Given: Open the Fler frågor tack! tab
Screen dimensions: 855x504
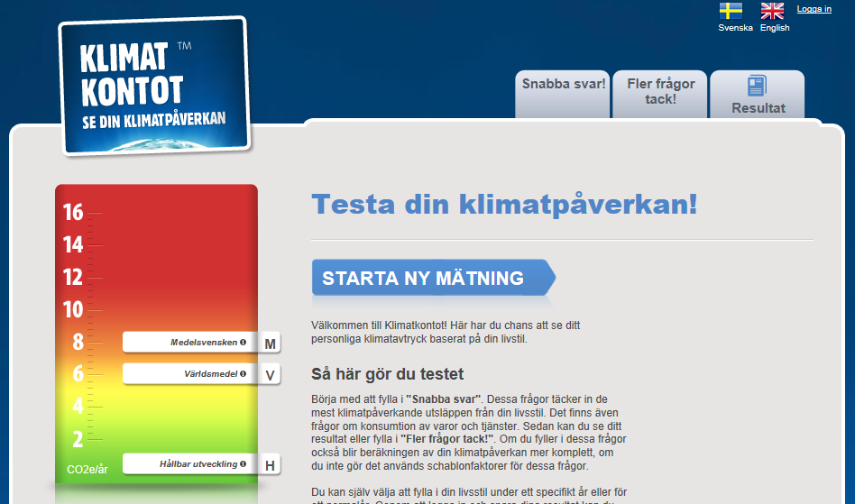Looking at the screenshot, I should coord(660,94).
